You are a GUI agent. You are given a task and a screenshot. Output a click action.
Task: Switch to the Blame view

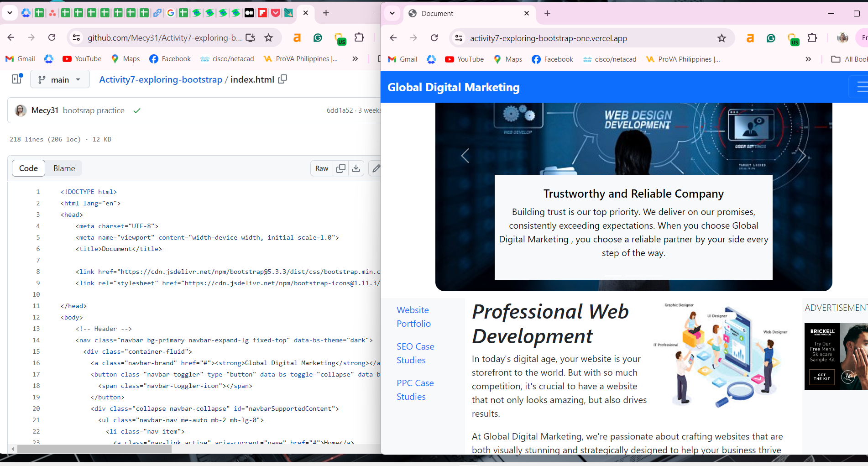(64, 168)
